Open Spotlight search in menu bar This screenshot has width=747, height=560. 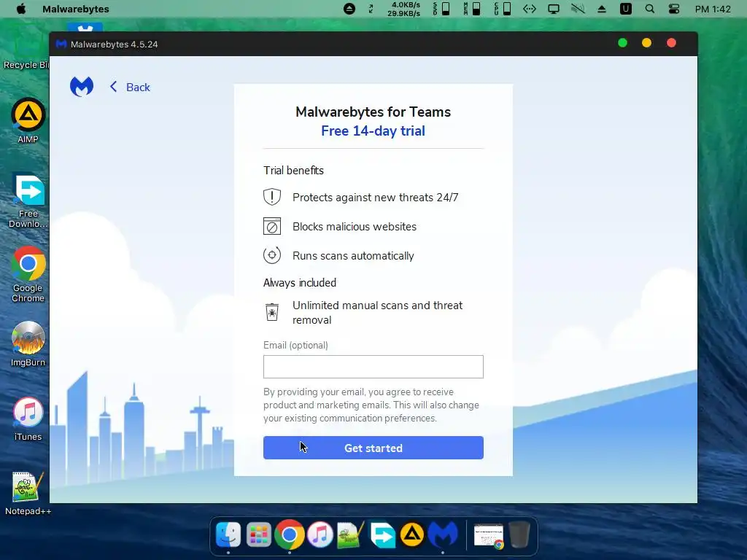tap(650, 9)
